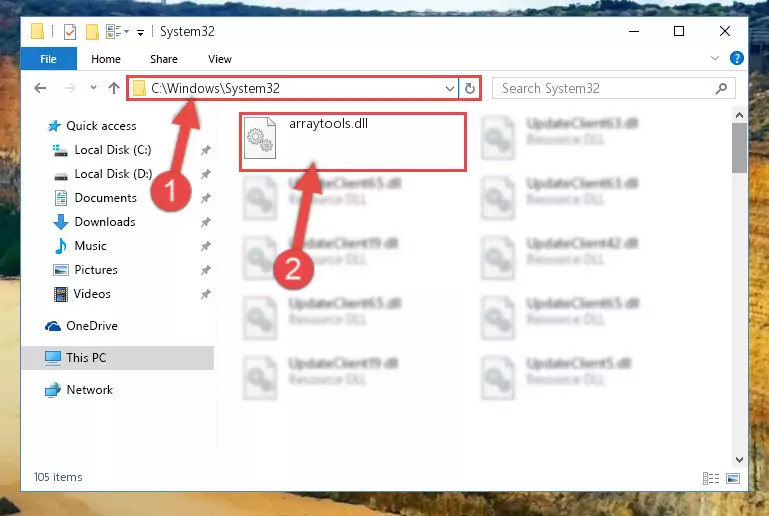This screenshot has height=516, width=769.
Task: Unpin Downloads using its pin icon
Action: [205, 222]
